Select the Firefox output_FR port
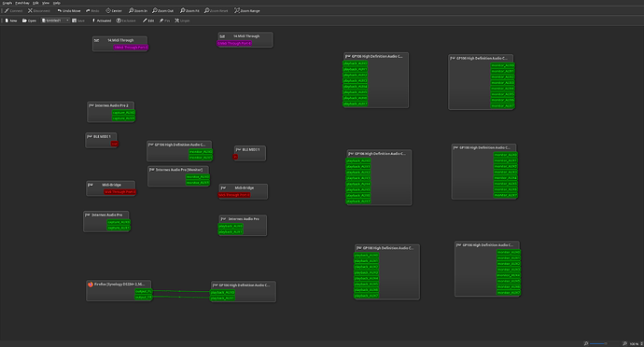The image size is (644, 347). click(144, 297)
